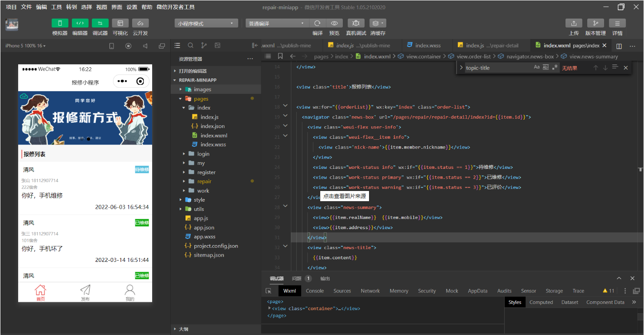
Task: Click the upload icon in toolbar
Action: coord(573,23)
